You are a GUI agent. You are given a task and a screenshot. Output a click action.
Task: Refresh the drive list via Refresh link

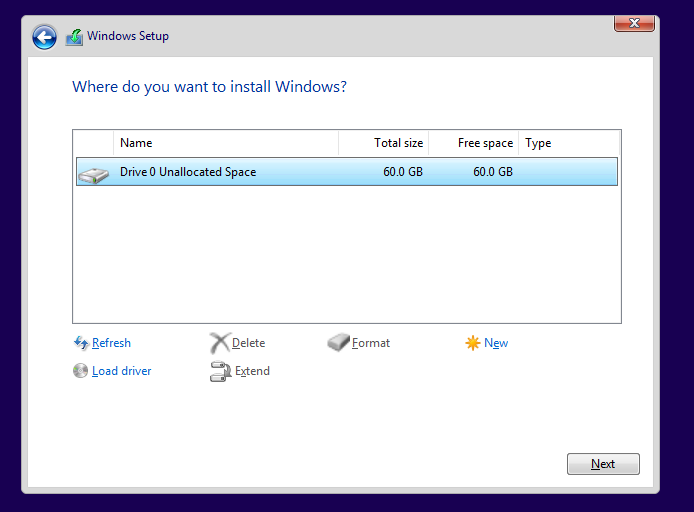pos(111,343)
